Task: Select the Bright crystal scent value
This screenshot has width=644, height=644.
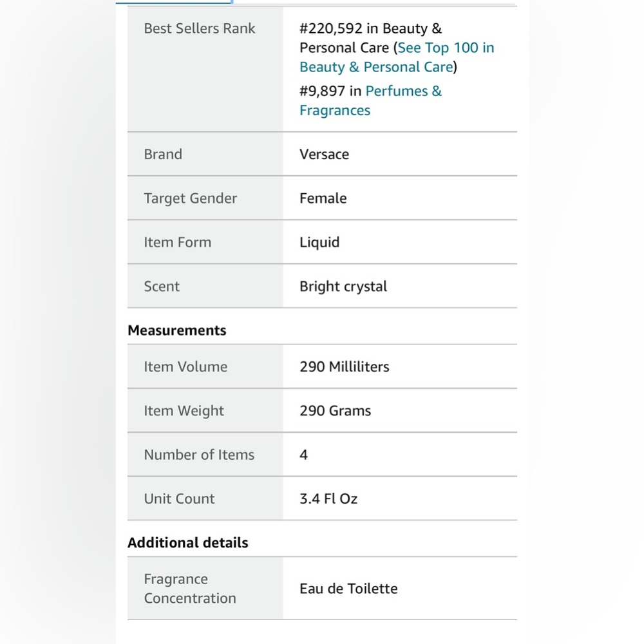Action: (343, 287)
